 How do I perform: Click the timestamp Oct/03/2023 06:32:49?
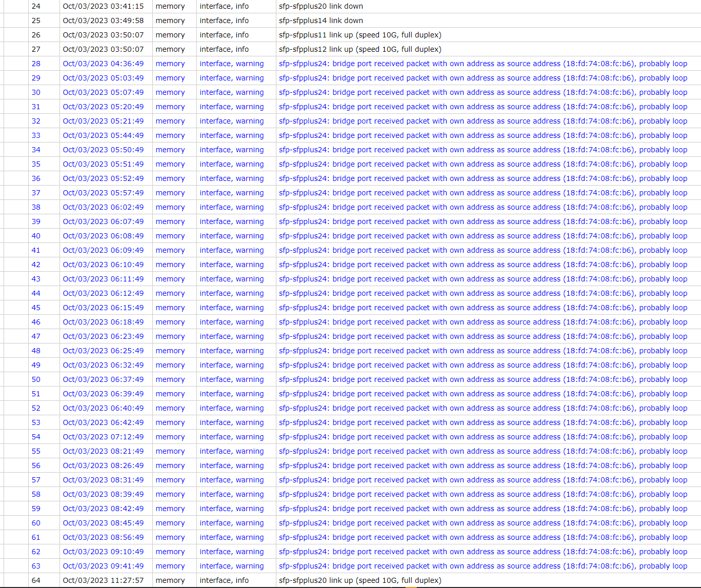click(103, 365)
